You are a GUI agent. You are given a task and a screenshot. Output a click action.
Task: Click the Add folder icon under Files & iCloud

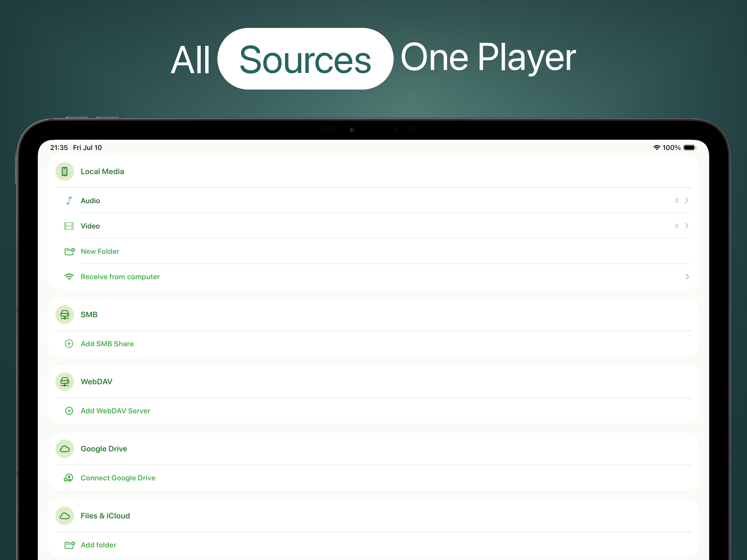pyautogui.click(x=69, y=545)
